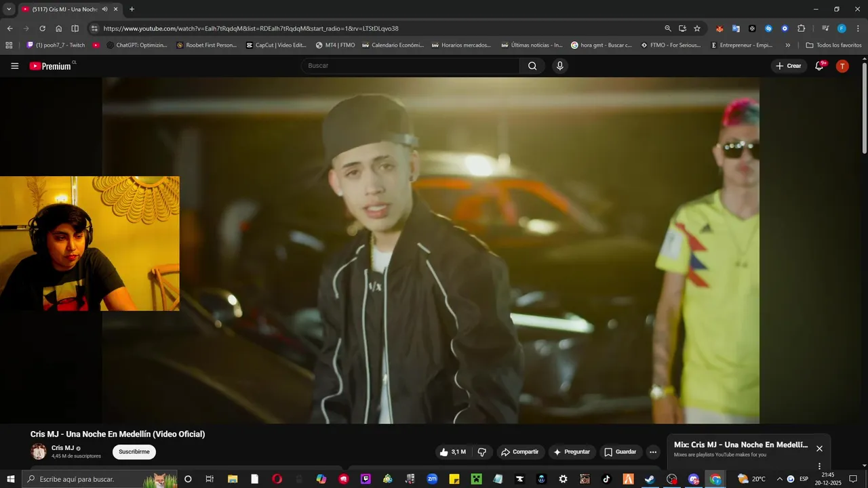868x488 pixels.
Task: Go back in browser history
Action: click(9, 28)
